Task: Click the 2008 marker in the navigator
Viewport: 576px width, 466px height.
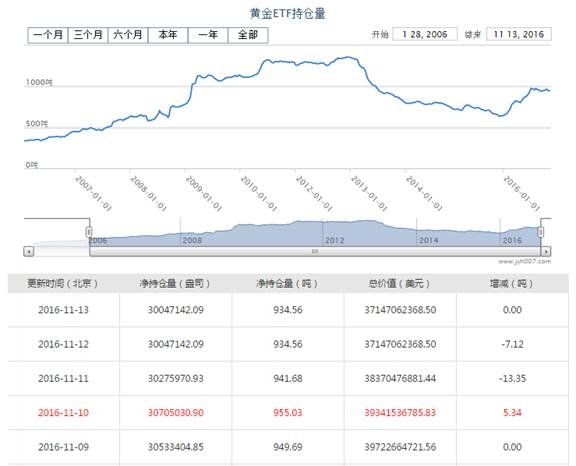Action: point(192,240)
